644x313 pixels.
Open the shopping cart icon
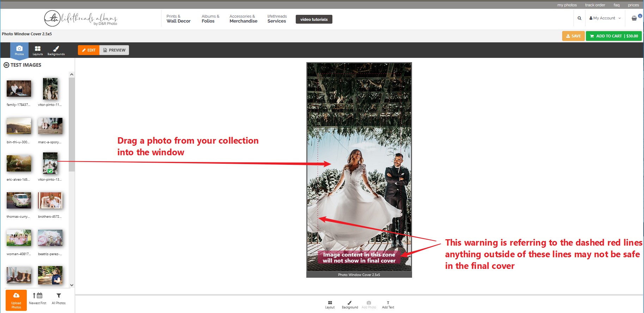[634, 18]
